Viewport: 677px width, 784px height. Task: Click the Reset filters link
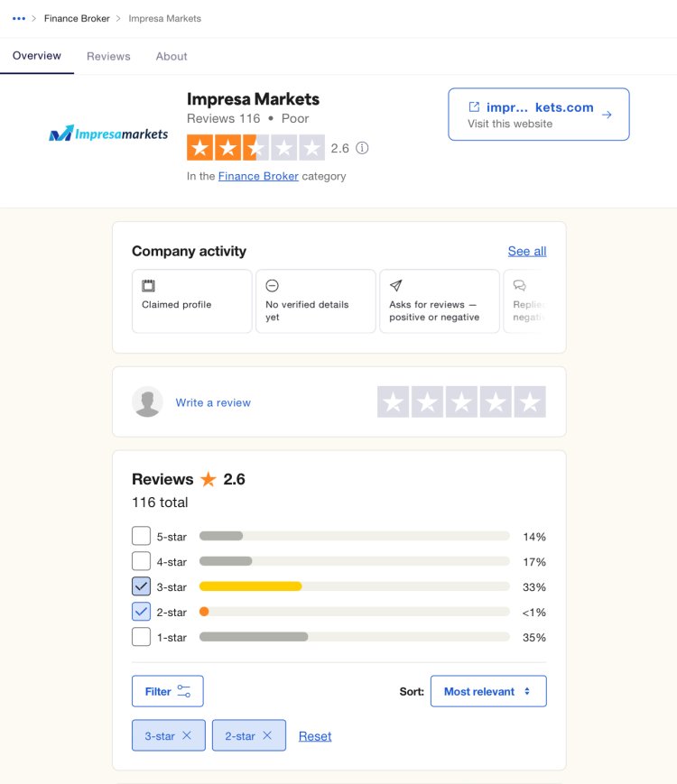click(x=315, y=735)
